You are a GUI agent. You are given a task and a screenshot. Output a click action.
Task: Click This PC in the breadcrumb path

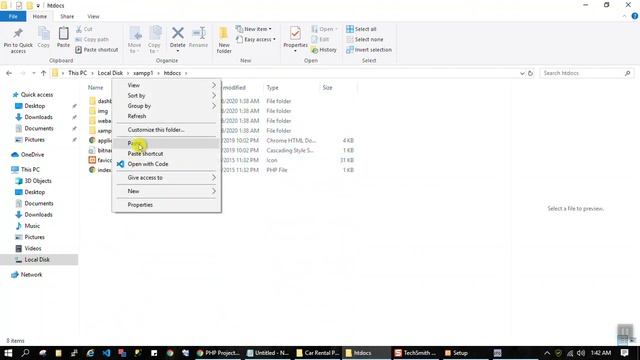78,73
